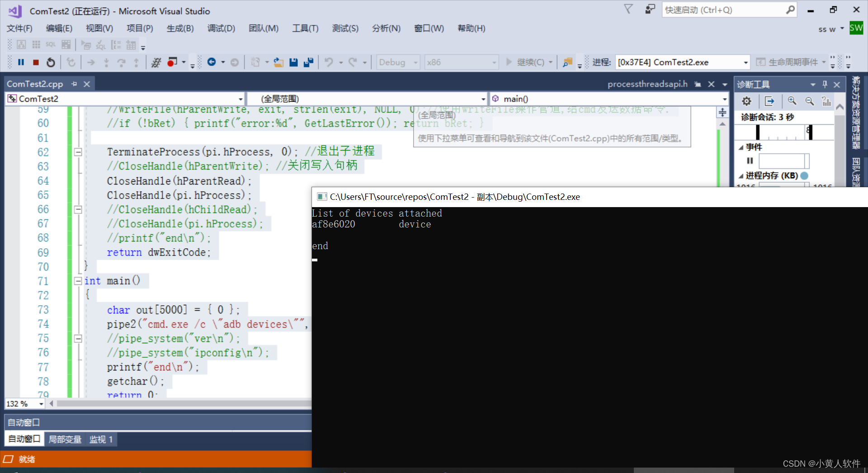Zoom in on diagnostic timeline
This screenshot has height=473, width=868.
(x=792, y=101)
